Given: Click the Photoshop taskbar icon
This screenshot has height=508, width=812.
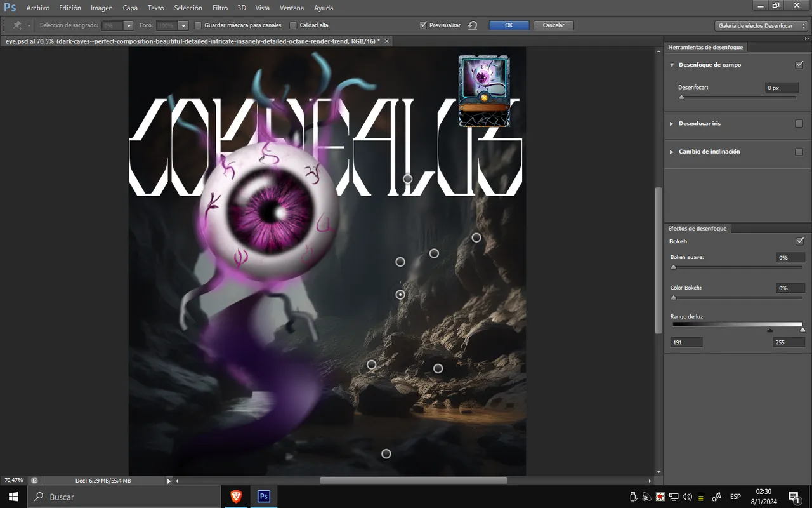Looking at the screenshot, I should (x=264, y=497).
